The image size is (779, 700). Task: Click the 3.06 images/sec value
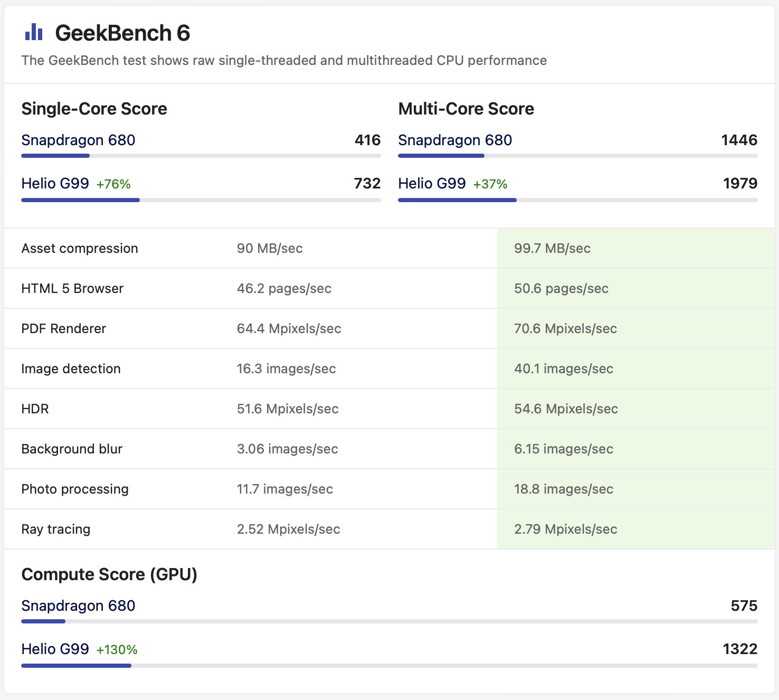[x=287, y=449]
